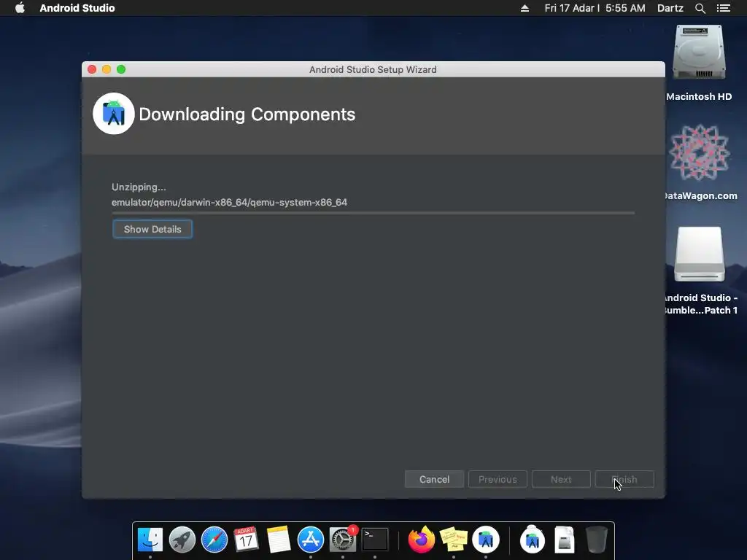Launch Firefox from the Dock
The width and height of the screenshot is (747, 560).
pyautogui.click(x=422, y=540)
